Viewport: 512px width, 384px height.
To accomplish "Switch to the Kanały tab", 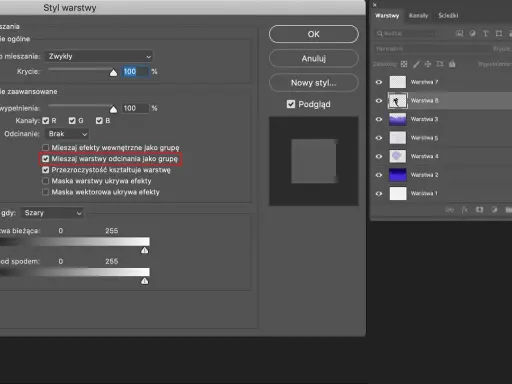I will click(418, 16).
